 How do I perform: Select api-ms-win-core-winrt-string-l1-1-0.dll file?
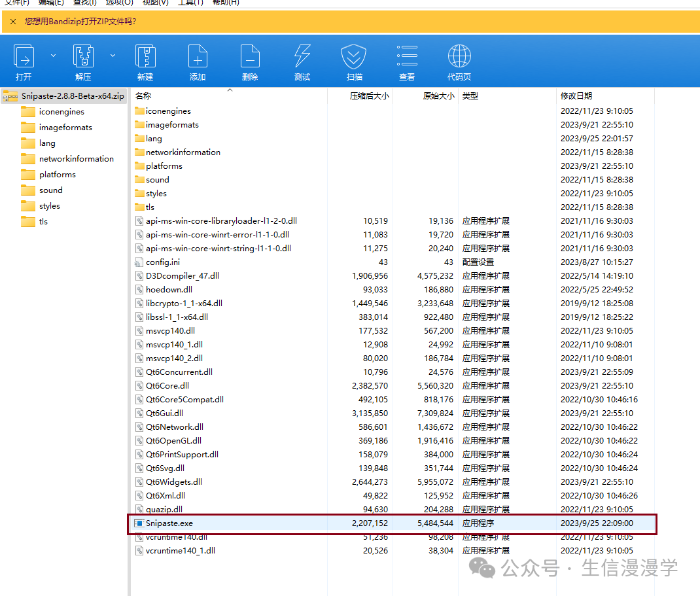[219, 248]
